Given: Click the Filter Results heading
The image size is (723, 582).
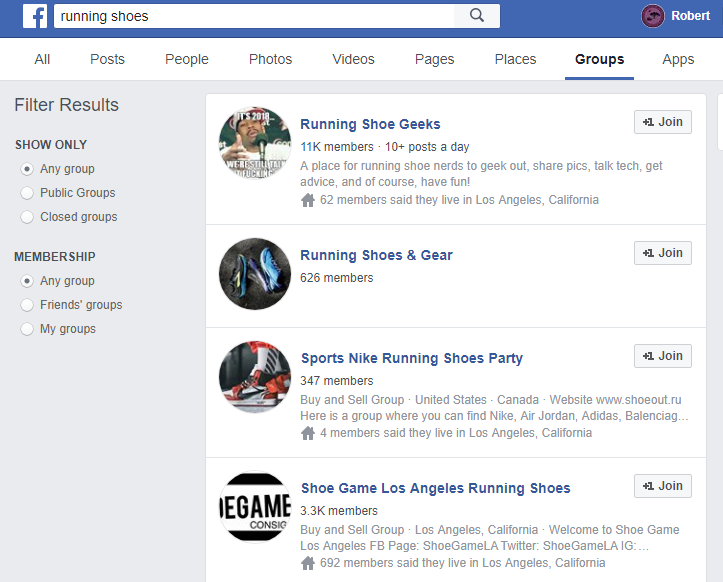Looking at the screenshot, I should (x=66, y=105).
